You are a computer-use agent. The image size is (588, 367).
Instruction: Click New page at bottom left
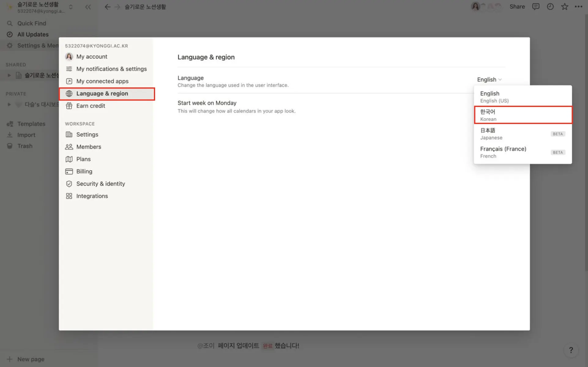tap(31, 359)
